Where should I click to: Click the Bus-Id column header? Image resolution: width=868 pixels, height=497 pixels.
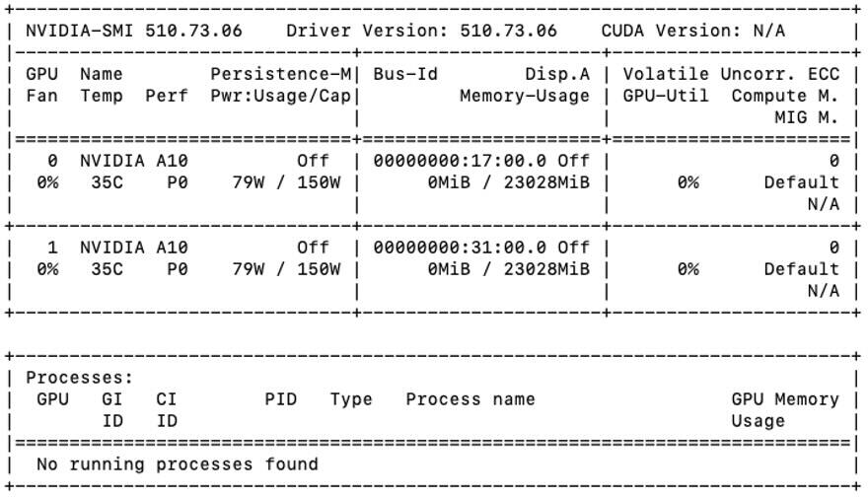405,74
